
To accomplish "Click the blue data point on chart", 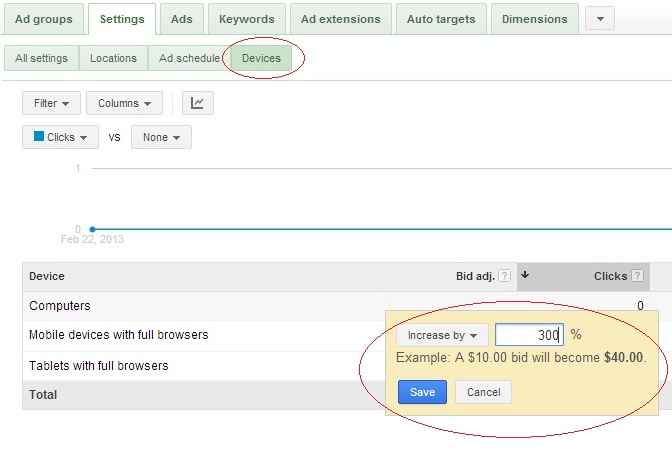I will coord(92,229).
